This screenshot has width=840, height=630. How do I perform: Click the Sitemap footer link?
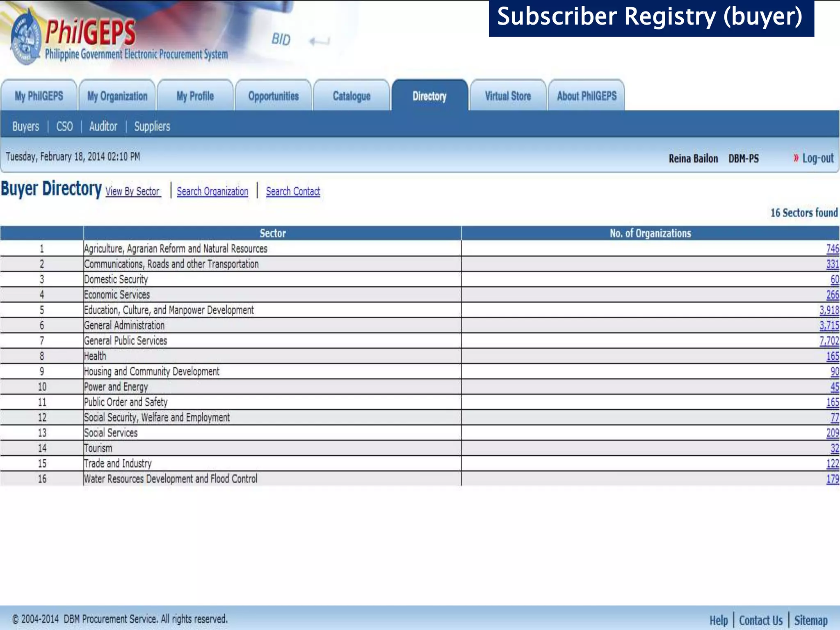tap(810, 620)
